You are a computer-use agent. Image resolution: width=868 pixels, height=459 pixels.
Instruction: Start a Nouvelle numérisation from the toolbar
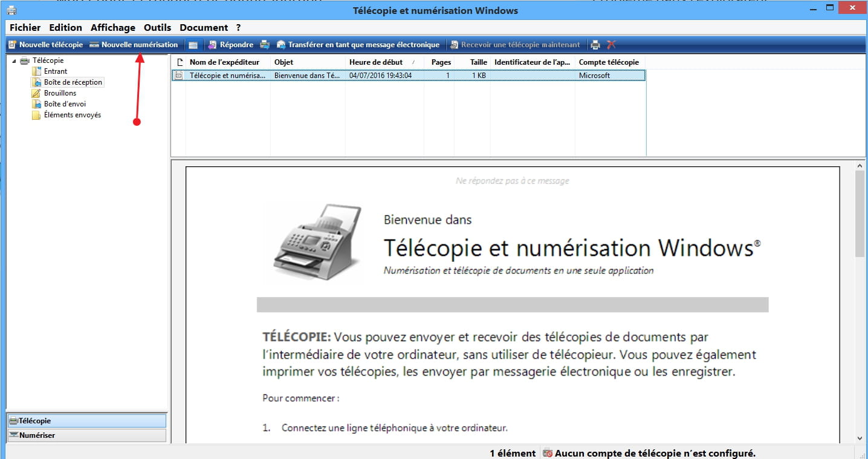tap(134, 45)
